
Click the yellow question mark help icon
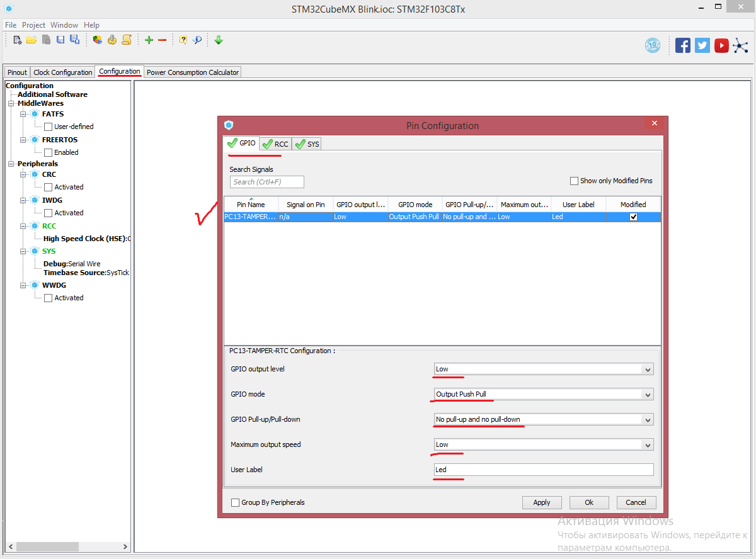[x=183, y=40]
